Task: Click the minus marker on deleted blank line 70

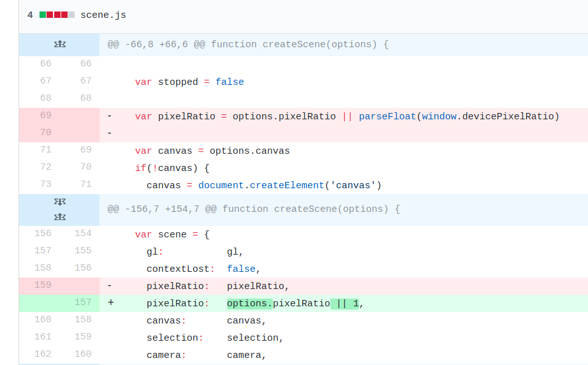Action: click(x=110, y=133)
